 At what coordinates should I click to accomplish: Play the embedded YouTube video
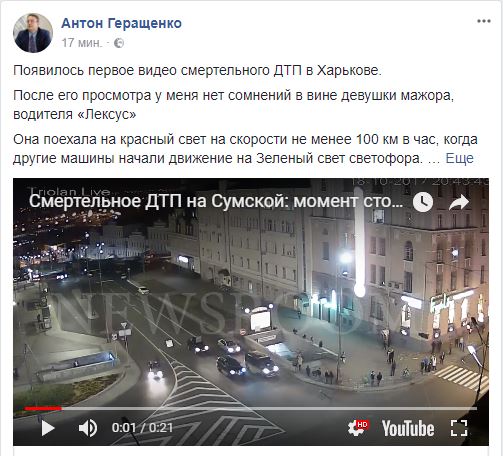(x=48, y=428)
